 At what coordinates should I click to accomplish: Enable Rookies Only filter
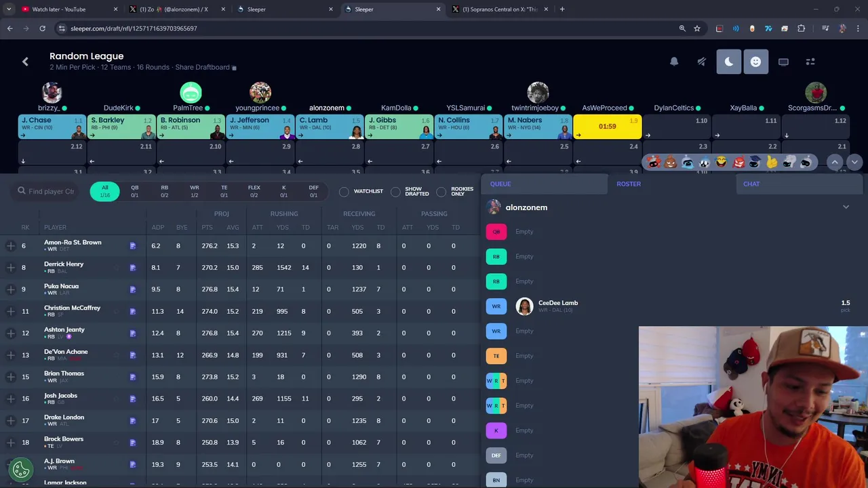click(441, 192)
